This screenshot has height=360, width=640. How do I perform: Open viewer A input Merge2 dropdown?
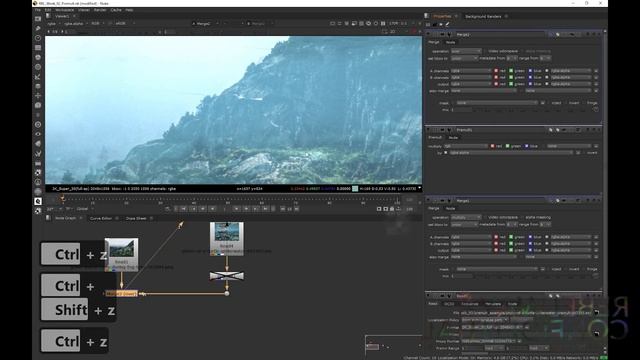pyautogui.click(x=205, y=24)
